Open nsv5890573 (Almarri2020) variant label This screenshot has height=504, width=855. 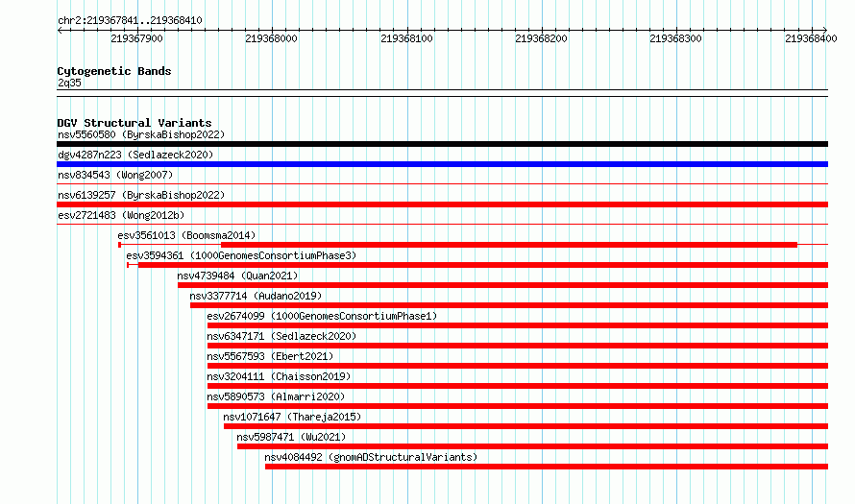point(276,396)
